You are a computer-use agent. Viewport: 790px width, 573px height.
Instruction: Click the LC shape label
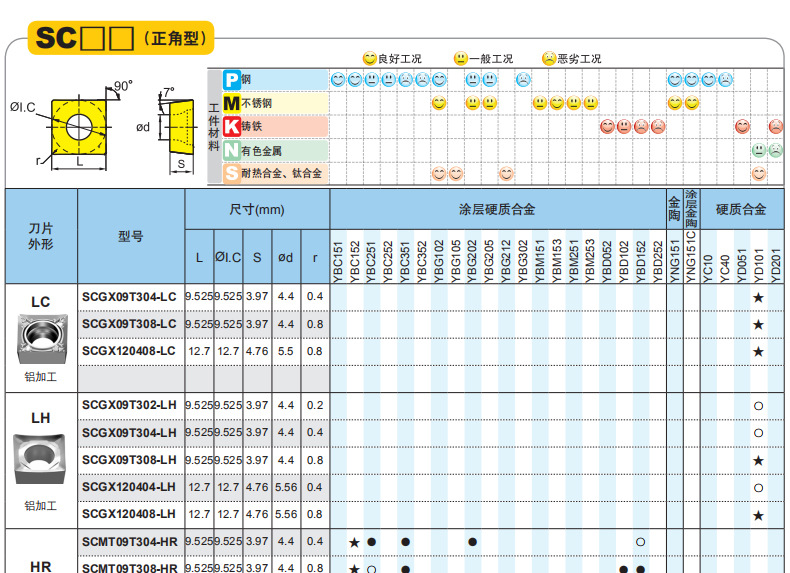tap(41, 302)
